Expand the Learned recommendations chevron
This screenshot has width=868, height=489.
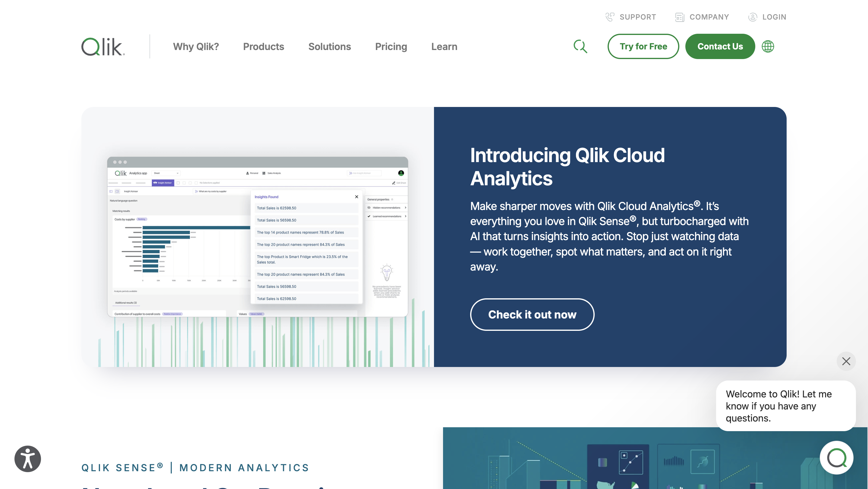click(x=406, y=217)
